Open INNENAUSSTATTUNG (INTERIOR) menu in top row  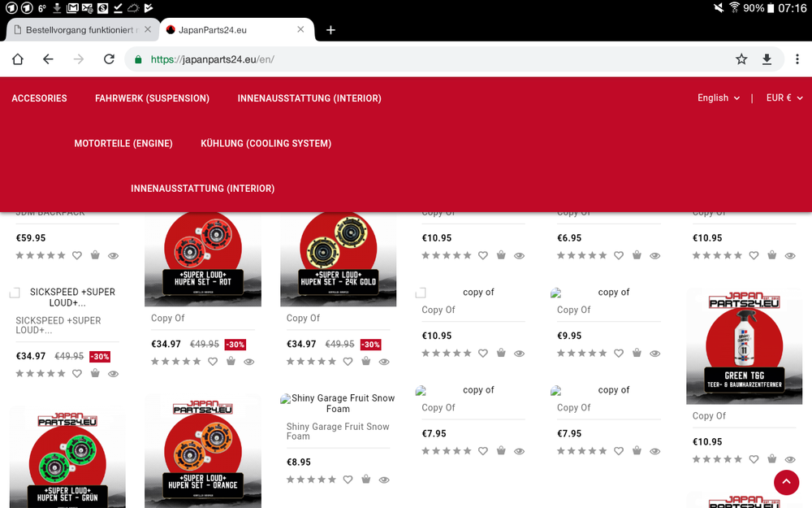click(x=309, y=98)
